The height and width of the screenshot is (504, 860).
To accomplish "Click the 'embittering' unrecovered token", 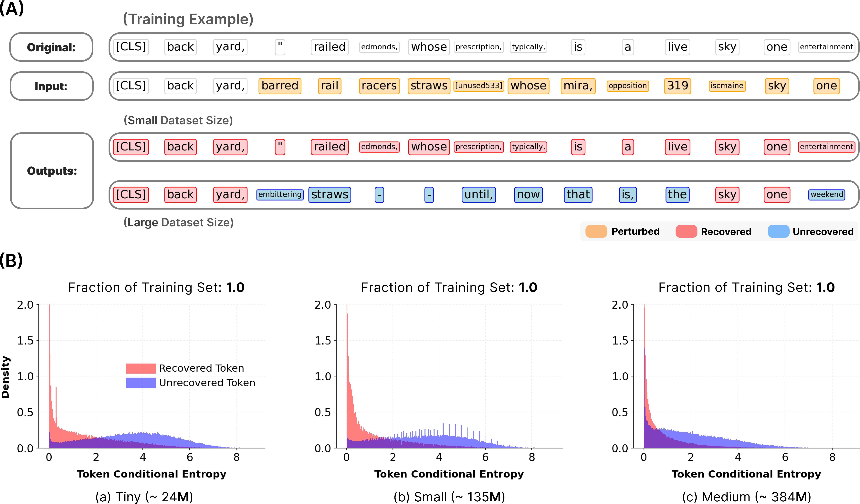I will (x=280, y=195).
